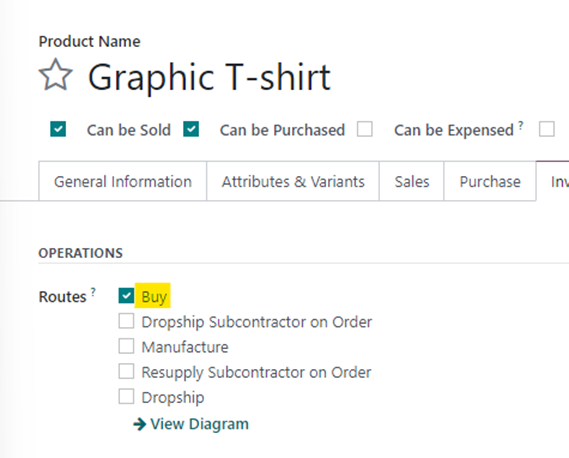
Task: Open the View Diagram link
Action: [191, 424]
